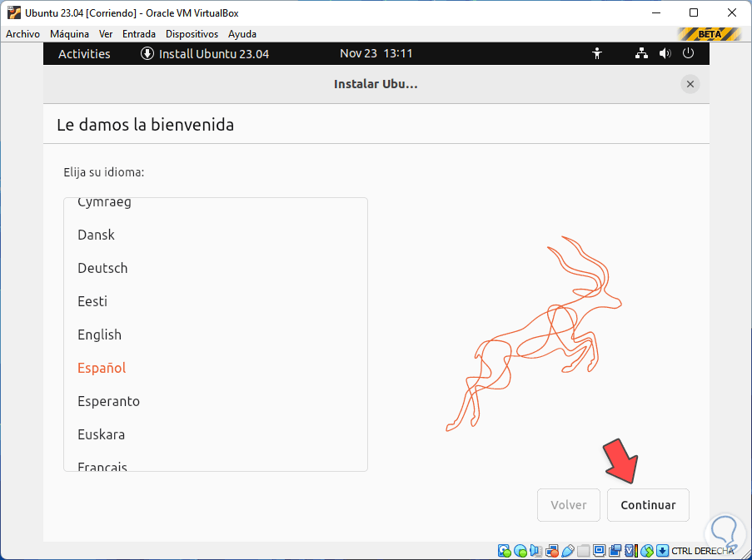The image size is (752, 560).
Task: Open the Ver menu
Action: click(x=106, y=34)
